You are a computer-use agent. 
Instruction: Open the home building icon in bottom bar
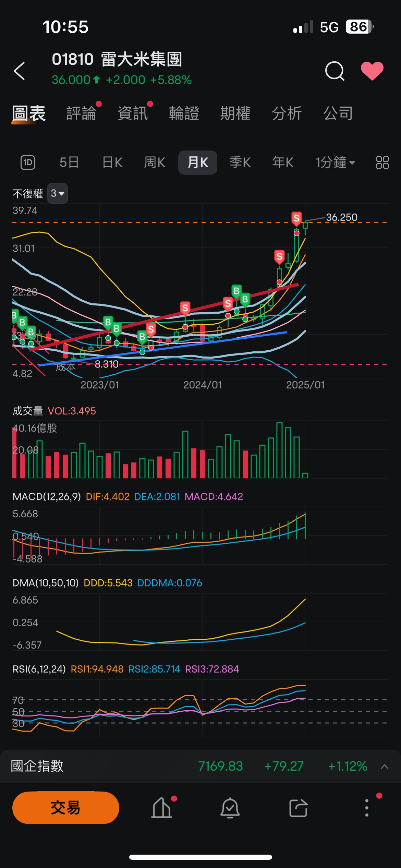pyautogui.click(x=161, y=808)
